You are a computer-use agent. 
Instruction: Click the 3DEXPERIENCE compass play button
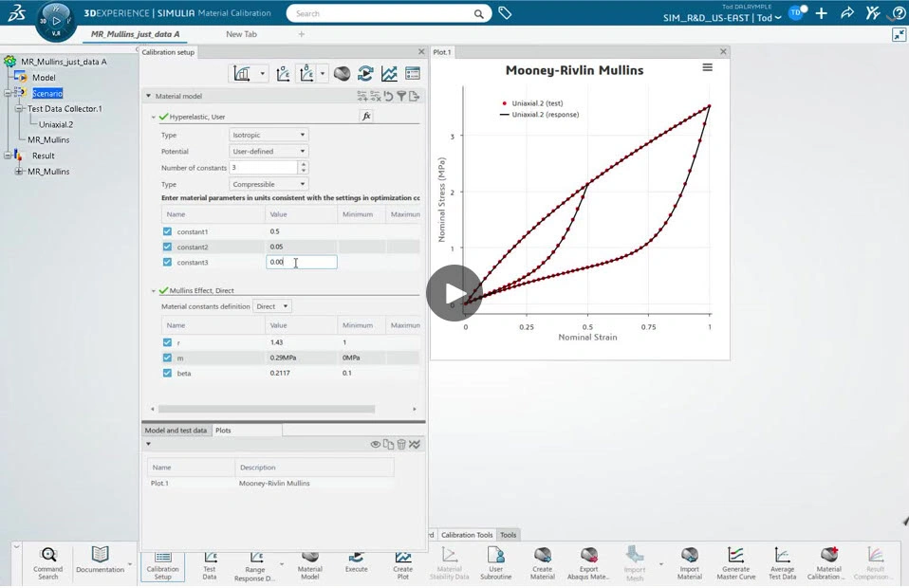[56, 21]
